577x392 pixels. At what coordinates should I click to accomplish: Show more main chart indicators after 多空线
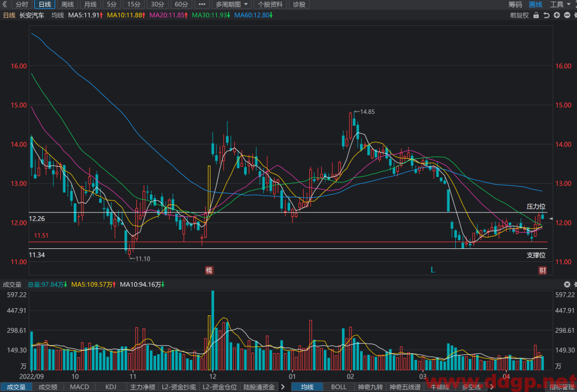(491, 387)
